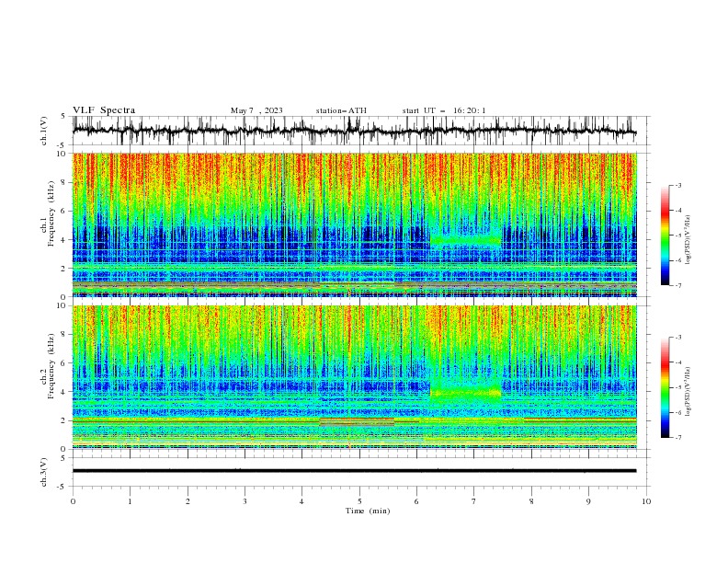Click the 8 minute tick label on time axis
This screenshot has width=728, height=563.
[531, 501]
